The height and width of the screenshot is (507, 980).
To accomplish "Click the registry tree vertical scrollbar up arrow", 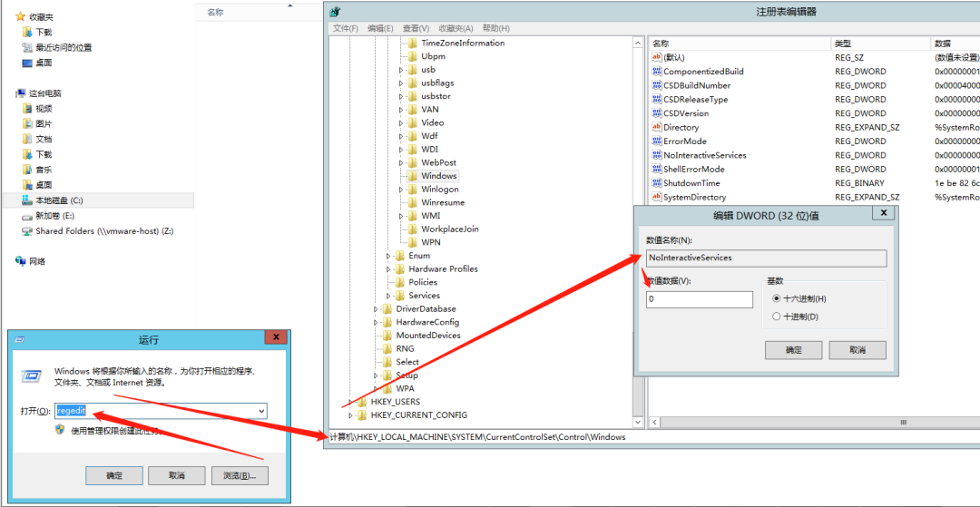I will [638, 44].
